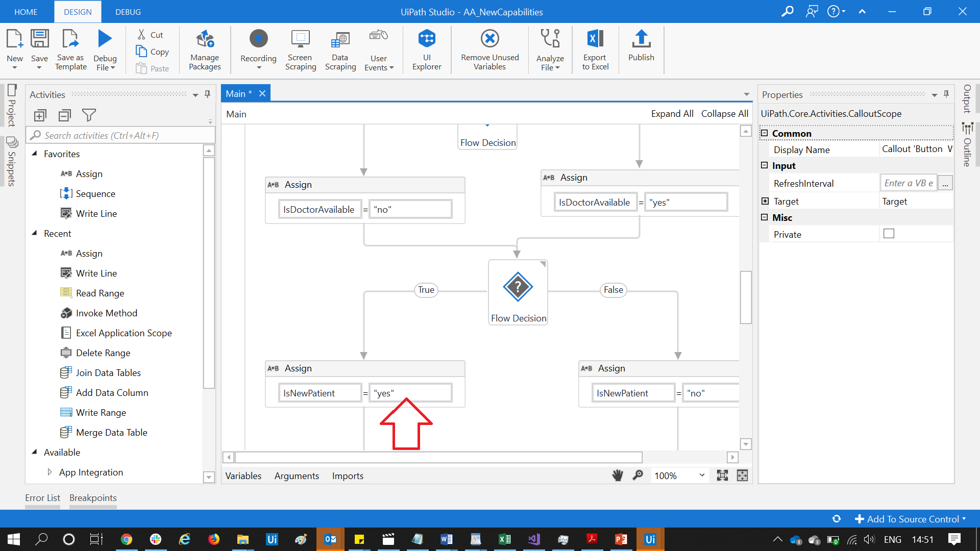Screen dimensions: 980x551
Task: Switch to the DEBUG ribbon tab
Action: coord(128,12)
